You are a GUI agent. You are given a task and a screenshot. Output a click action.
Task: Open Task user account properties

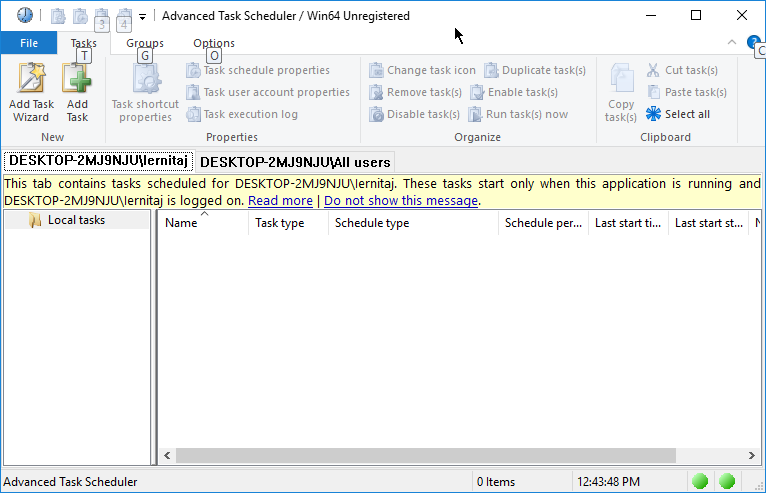(x=268, y=92)
